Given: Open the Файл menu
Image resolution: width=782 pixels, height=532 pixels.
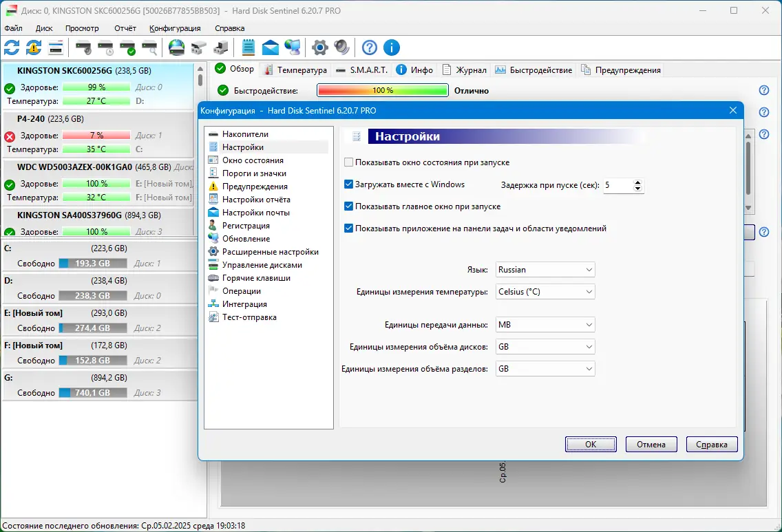Looking at the screenshot, I should (14, 28).
